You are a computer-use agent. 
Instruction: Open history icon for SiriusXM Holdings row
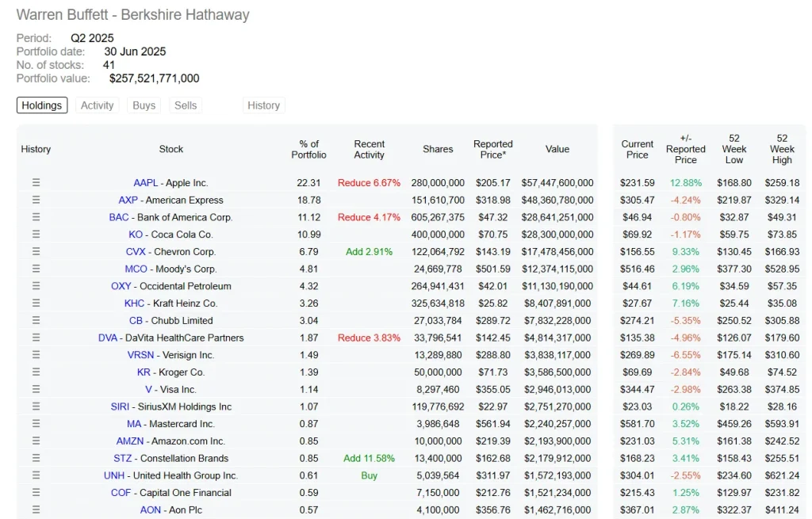pos(36,406)
